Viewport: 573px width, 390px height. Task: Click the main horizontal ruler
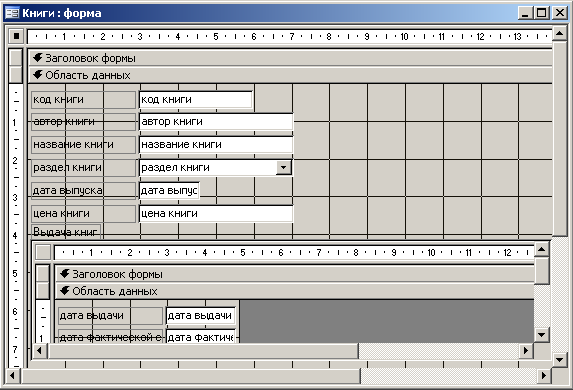point(289,36)
